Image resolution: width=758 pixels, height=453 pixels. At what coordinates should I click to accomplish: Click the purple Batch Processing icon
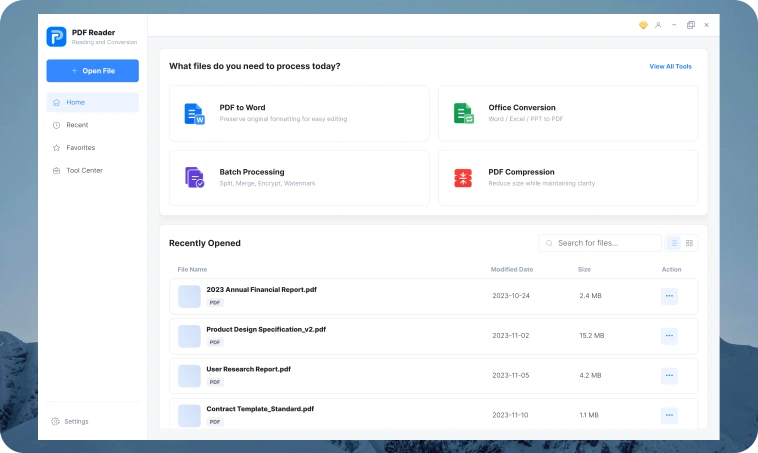pos(194,178)
